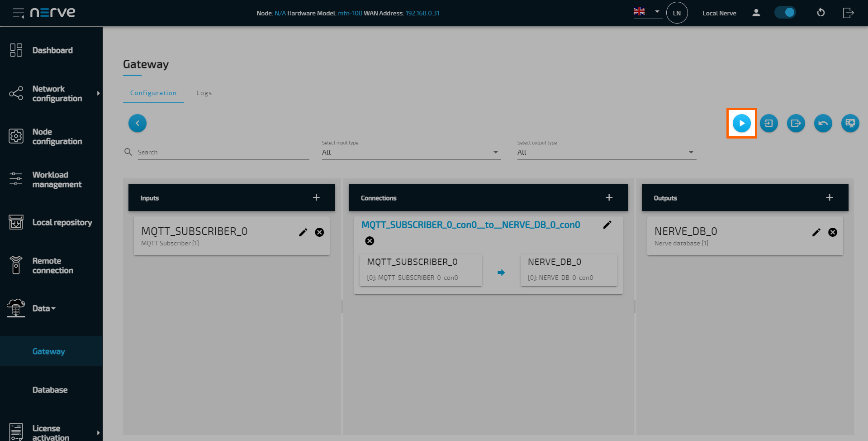Open the hamburger navigation menu
The width and height of the screenshot is (868, 441).
[x=18, y=13]
